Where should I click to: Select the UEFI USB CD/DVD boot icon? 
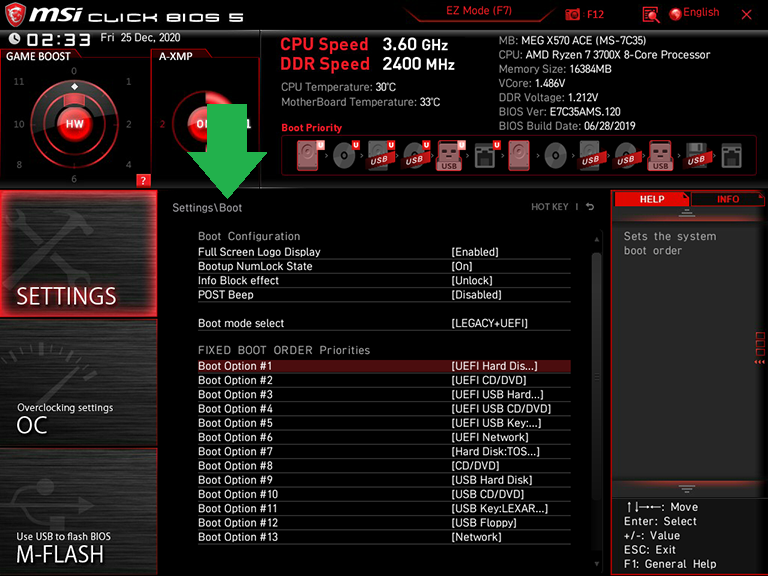(416, 155)
